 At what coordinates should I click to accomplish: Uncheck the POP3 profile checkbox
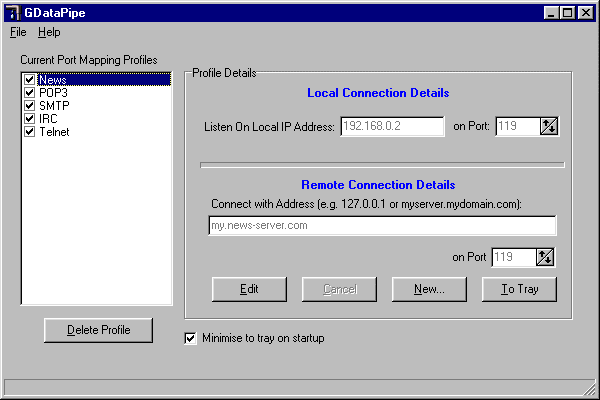tap(29, 92)
